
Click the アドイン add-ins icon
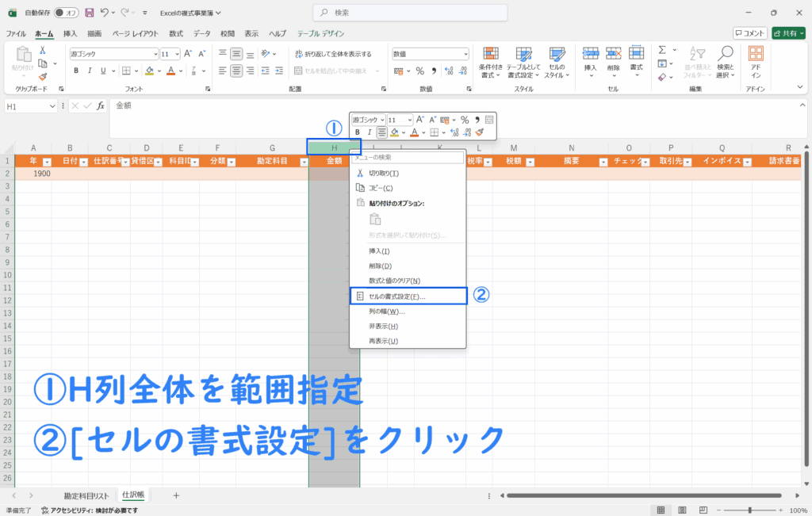756,60
